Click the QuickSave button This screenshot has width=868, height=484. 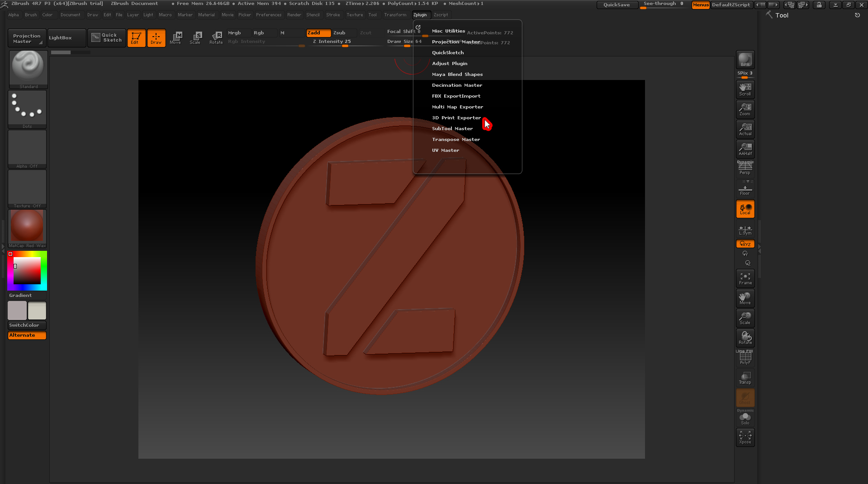tap(616, 5)
